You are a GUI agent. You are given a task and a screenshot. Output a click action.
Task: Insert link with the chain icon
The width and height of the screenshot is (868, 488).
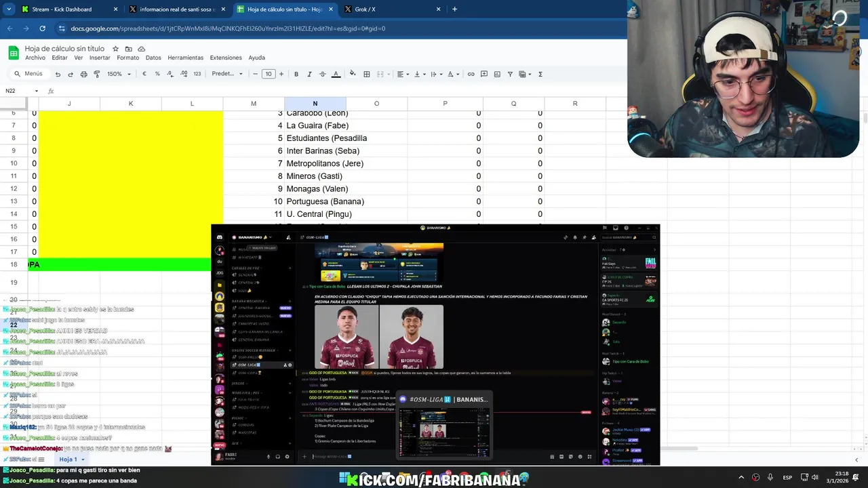coord(471,74)
